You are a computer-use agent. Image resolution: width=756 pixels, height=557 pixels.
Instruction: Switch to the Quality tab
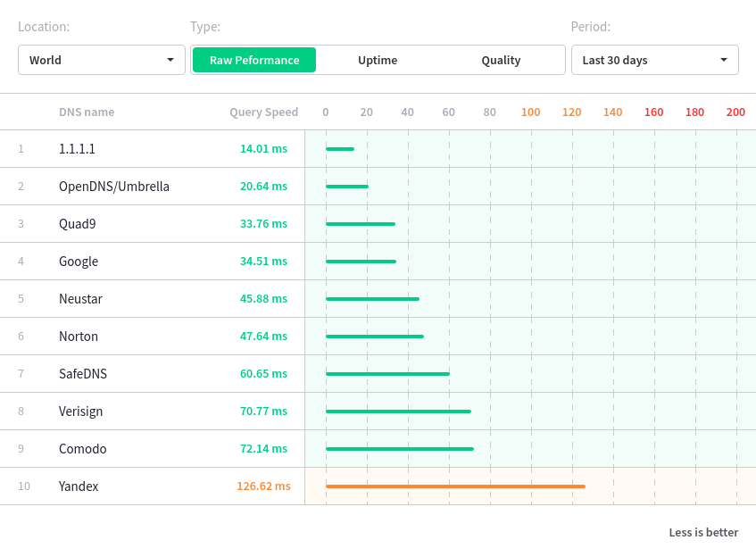(x=501, y=61)
